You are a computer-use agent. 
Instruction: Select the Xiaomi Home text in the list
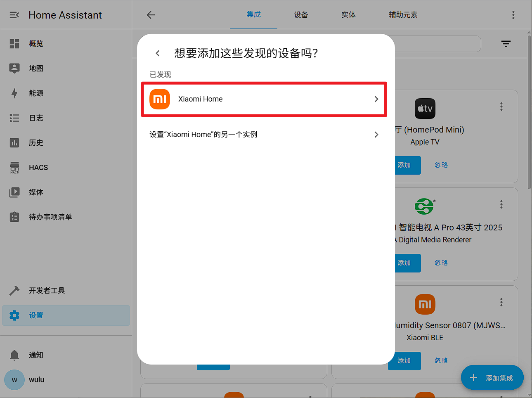(201, 99)
